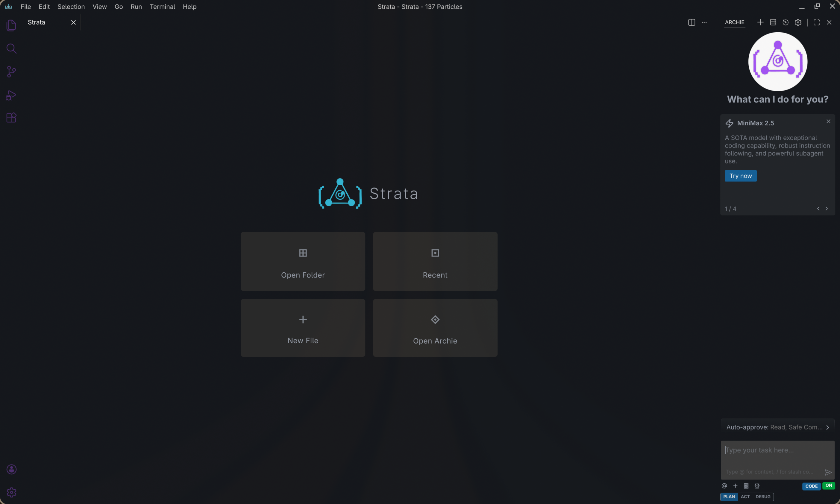
Task: Open the rules scales icon in chat toolbar
Action: pos(757,486)
